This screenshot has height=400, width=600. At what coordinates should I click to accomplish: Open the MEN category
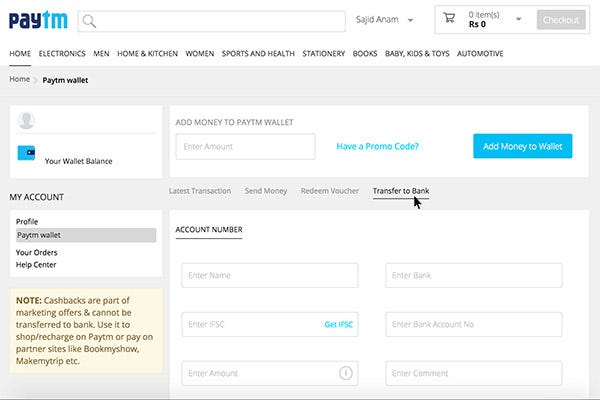pyautogui.click(x=101, y=54)
